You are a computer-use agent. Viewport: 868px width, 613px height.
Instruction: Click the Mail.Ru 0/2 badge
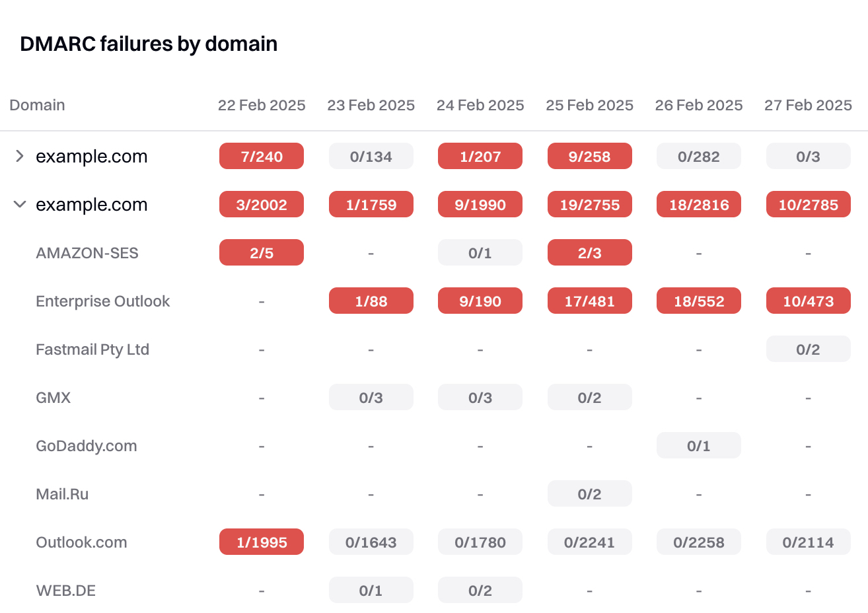[590, 493]
